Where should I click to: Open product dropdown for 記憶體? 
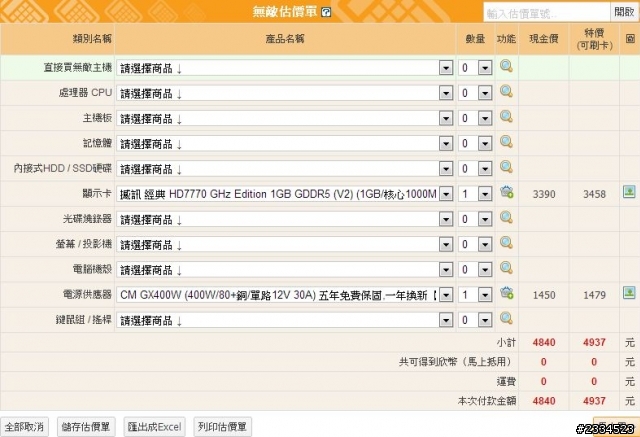[x=285, y=144]
